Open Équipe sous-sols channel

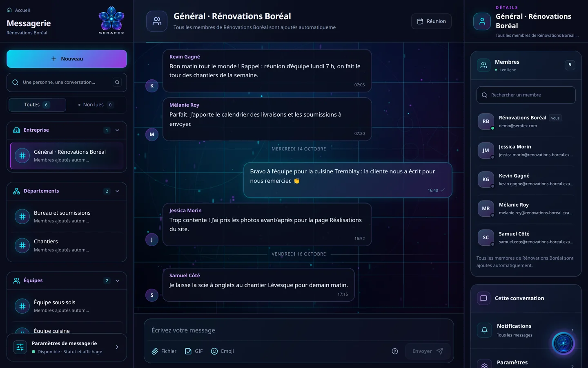[67, 306]
